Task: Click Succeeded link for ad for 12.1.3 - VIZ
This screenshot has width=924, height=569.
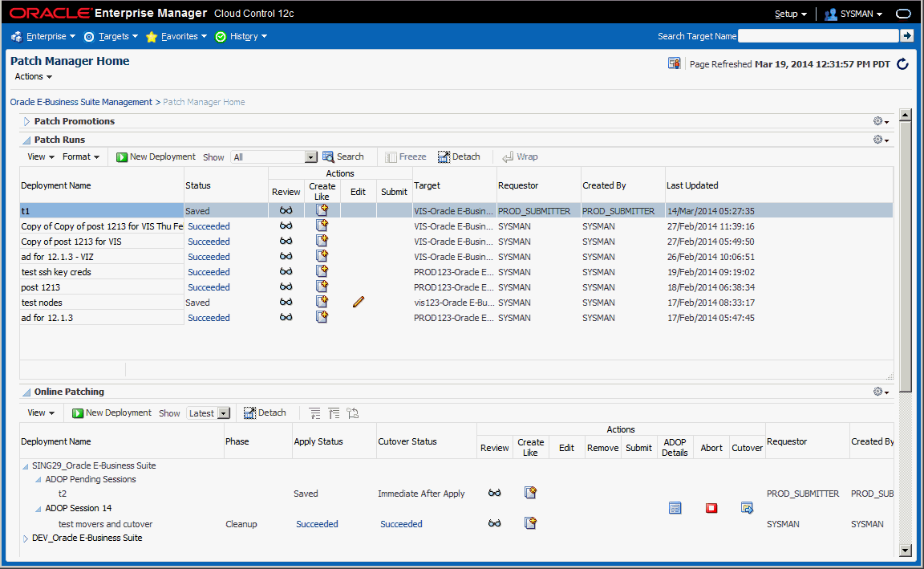Action: click(x=209, y=257)
